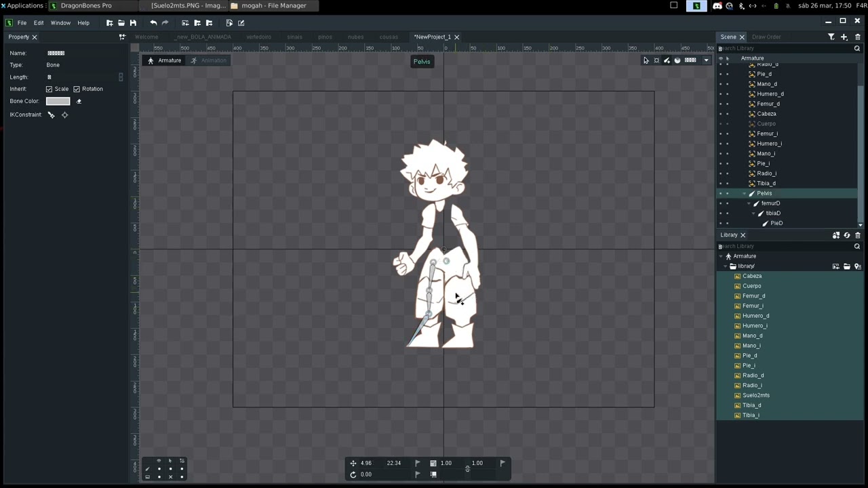Toggle visibility dot for Cabeza slot

[x=721, y=114]
